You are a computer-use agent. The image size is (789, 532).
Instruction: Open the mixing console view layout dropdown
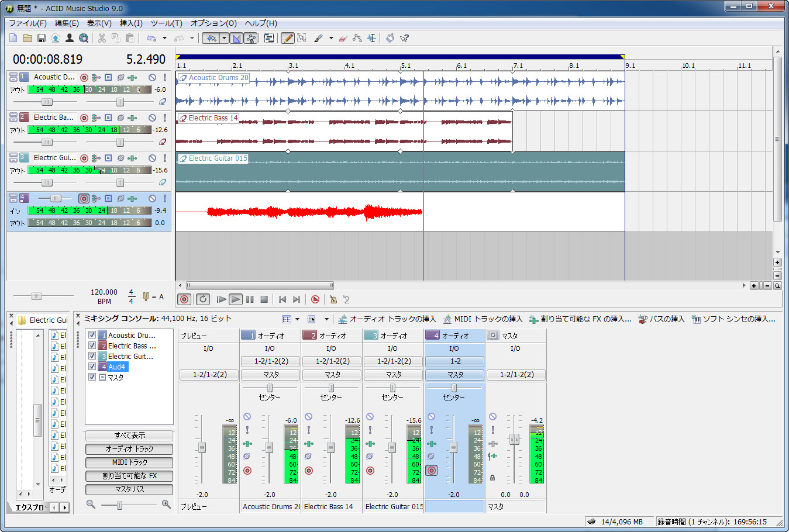297,319
